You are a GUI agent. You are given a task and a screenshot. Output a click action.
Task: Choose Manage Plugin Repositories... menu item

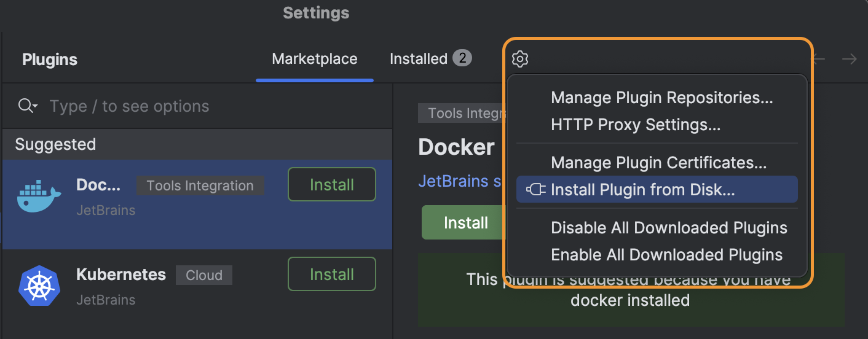click(662, 98)
